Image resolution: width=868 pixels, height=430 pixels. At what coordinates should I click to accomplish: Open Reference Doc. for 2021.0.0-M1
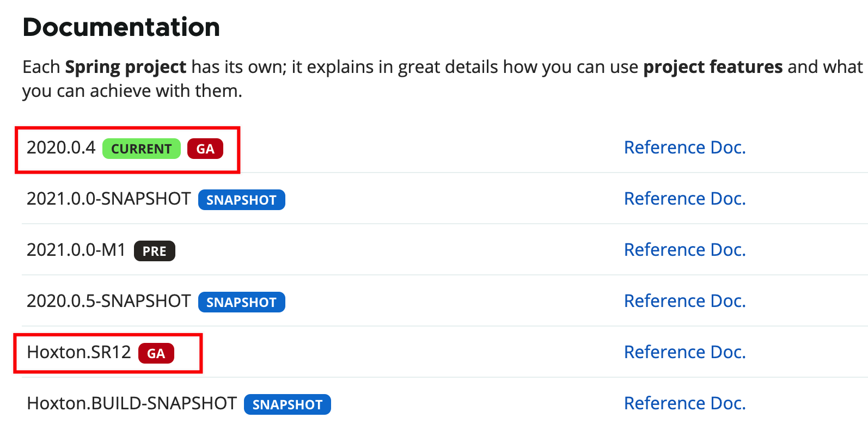684,250
